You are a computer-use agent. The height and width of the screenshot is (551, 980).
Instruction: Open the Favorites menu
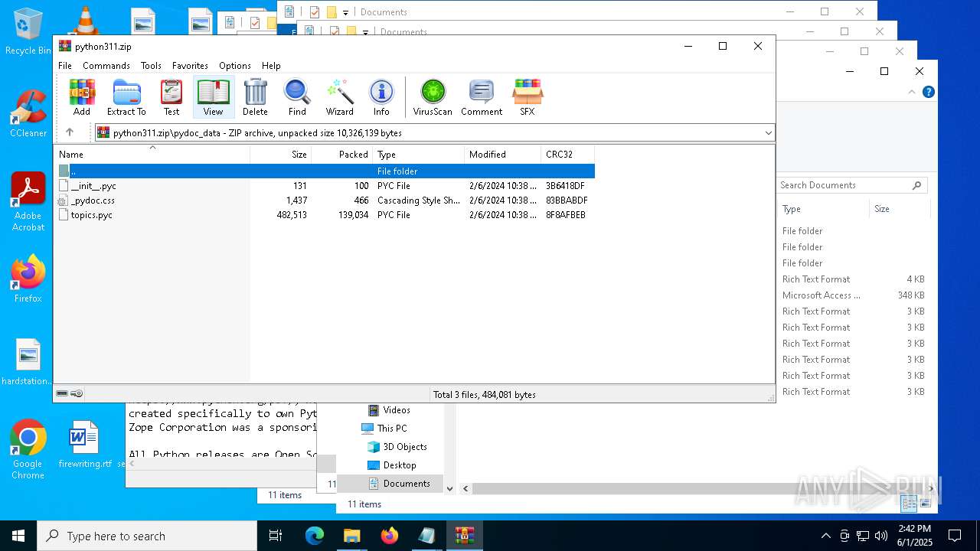tap(190, 66)
